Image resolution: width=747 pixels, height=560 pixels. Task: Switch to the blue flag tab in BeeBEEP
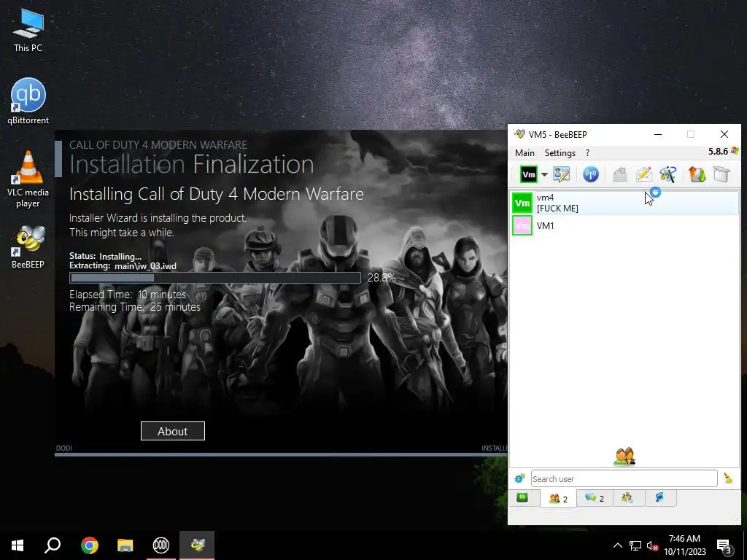(659, 497)
